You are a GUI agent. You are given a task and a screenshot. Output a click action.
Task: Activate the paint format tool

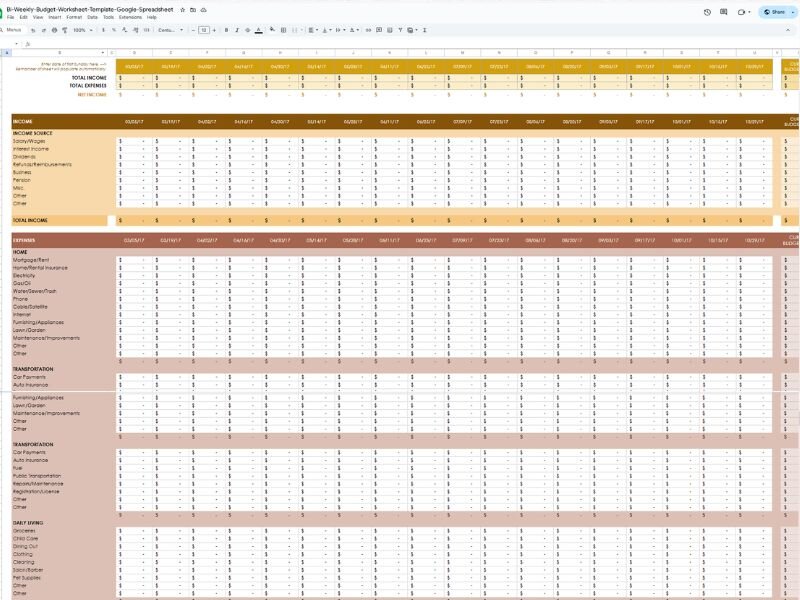tap(65, 30)
